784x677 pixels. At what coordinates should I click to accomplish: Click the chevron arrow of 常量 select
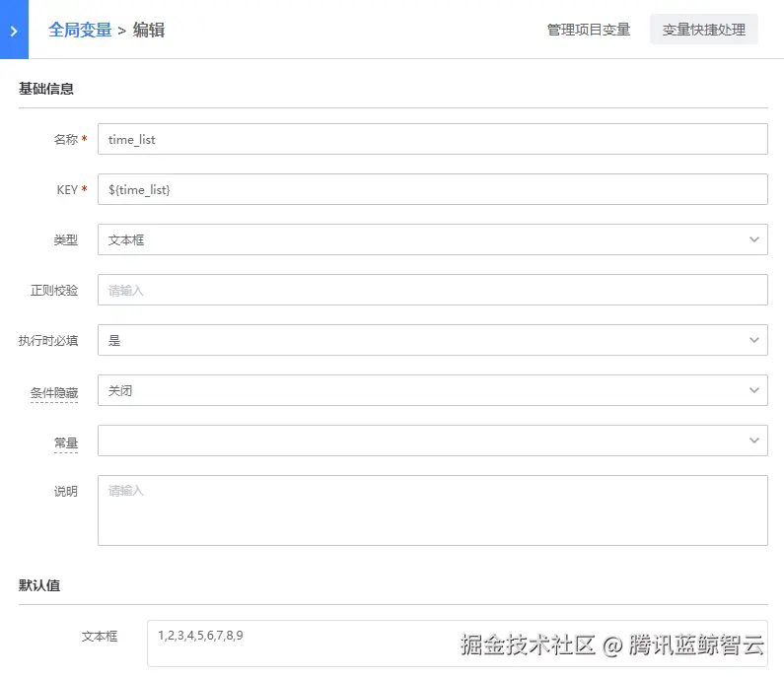(x=754, y=440)
